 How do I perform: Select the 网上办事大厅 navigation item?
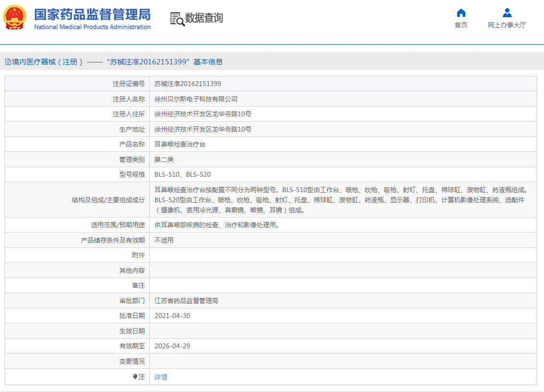click(507, 24)
